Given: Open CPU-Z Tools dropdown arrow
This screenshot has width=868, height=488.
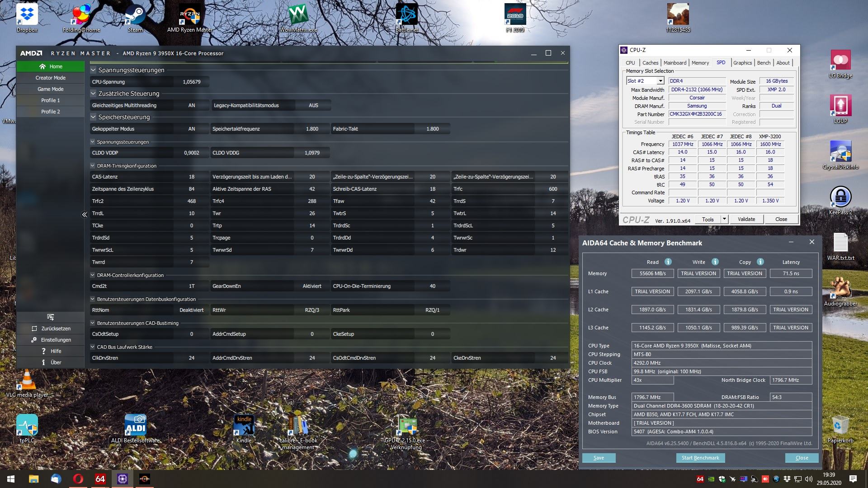Looking at the screenshot, I should [x=724, y=219].
